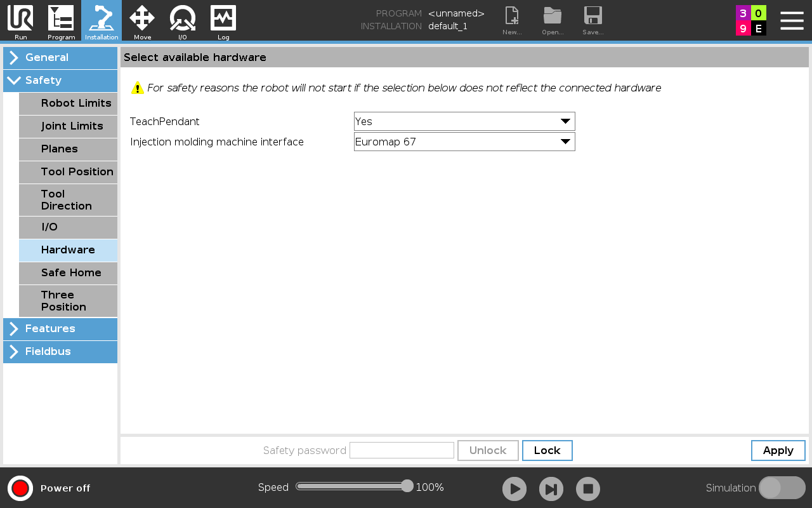Click the Apply button
The height and width of the screenshot is (508, 812).
tap(778, 450)
